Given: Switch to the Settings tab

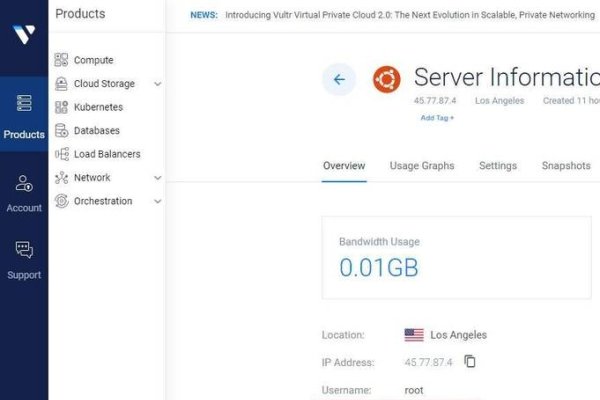Looking at the screenshot, I should pyautogui.click(x=498, y=166).
